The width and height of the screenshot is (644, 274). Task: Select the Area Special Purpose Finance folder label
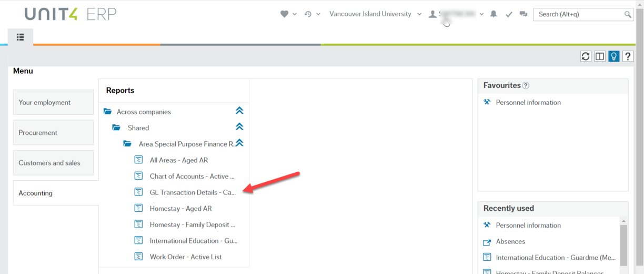click(186, 144)
